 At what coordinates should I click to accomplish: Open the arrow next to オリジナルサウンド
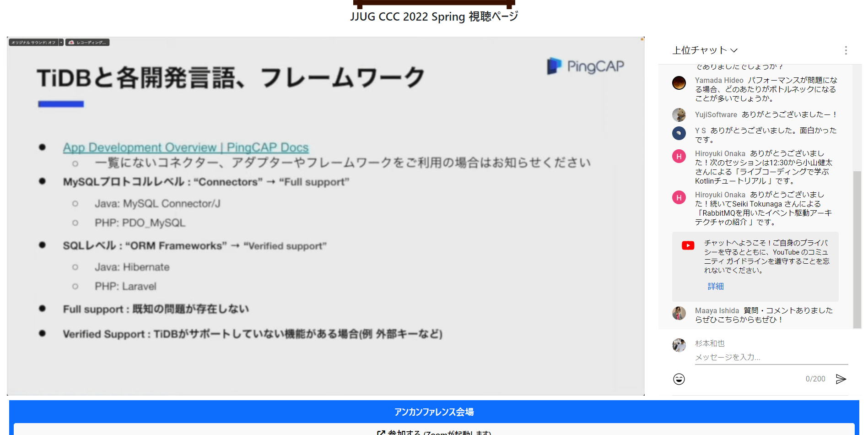point(61,43)
